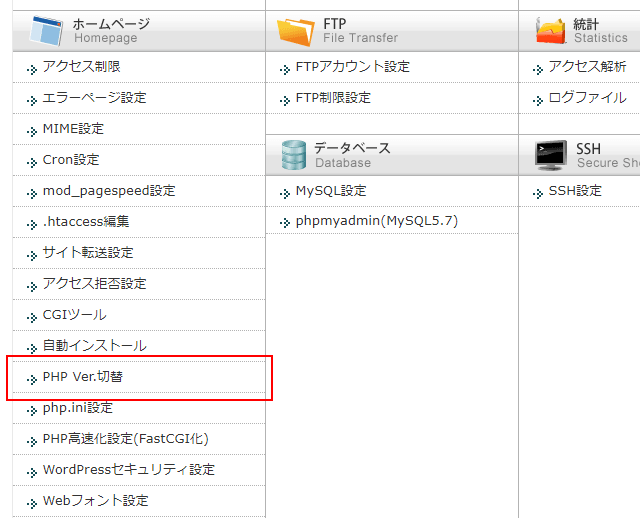Open アクセス解析

[x=587, y=67]
